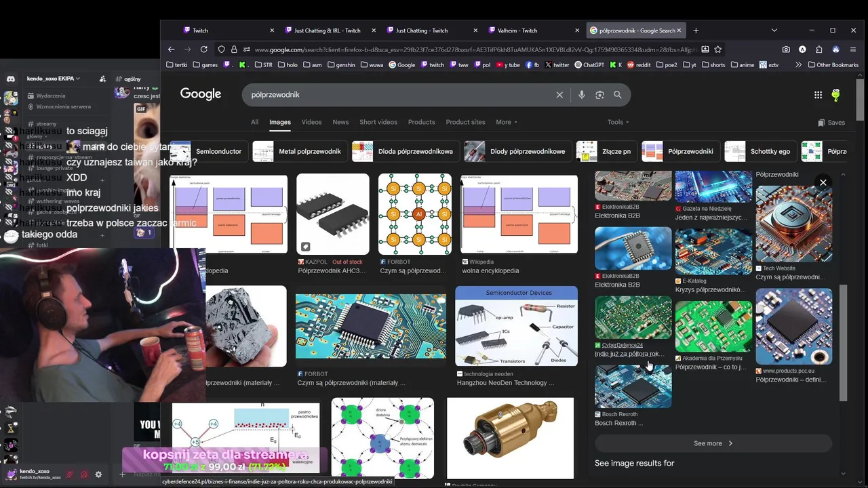Select the Dioda półprzewodnikowa chip
Viewport: 868px width, 488px height.
point(406,151)
